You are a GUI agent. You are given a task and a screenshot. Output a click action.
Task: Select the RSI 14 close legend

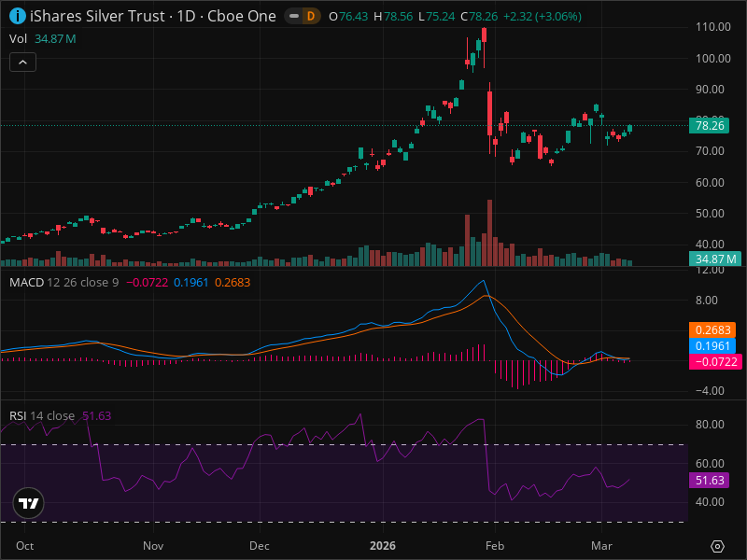pyautogui.click(x=42, y=415)
